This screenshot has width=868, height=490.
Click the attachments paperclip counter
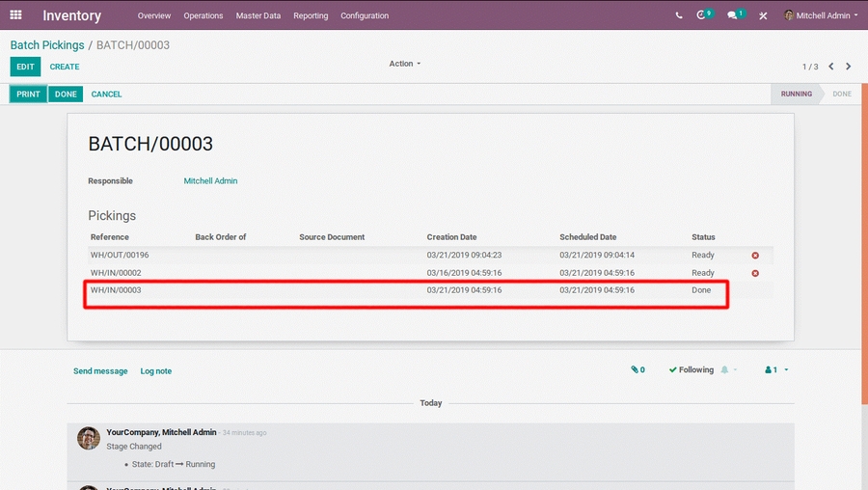click(x=637, y=370)
